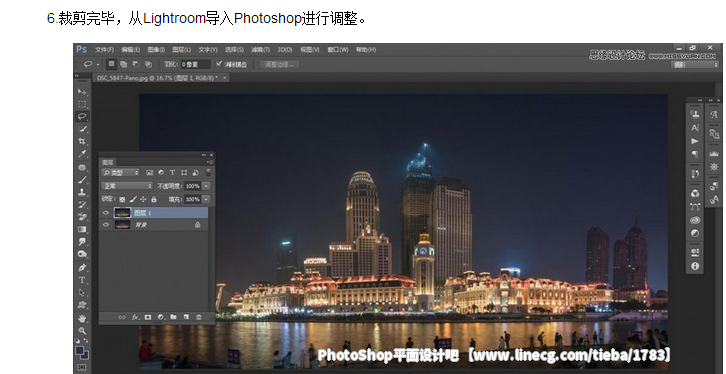Toggle lock all padlock button
The height and width of the screenshot is (374, 726).
point(154,199)
